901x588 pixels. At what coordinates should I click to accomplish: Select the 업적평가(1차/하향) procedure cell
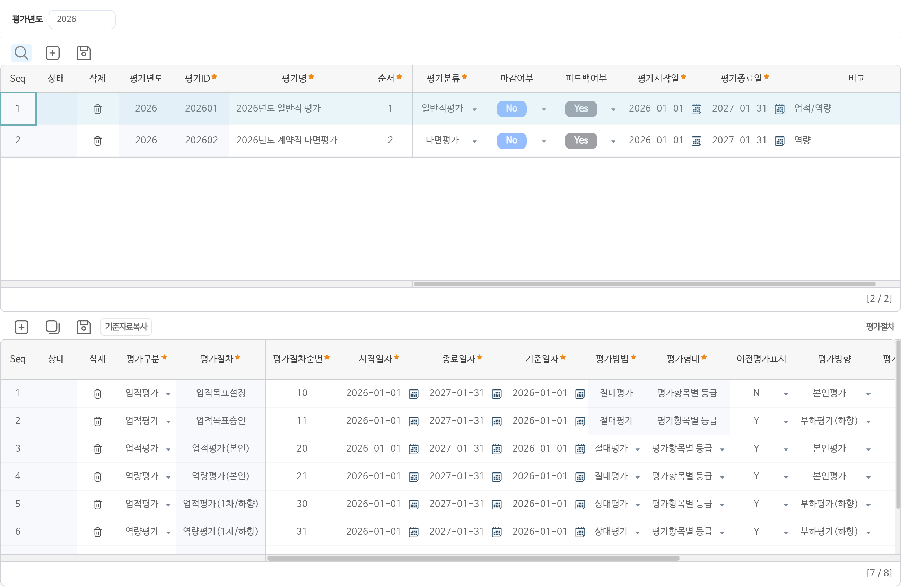coord(221,504)
